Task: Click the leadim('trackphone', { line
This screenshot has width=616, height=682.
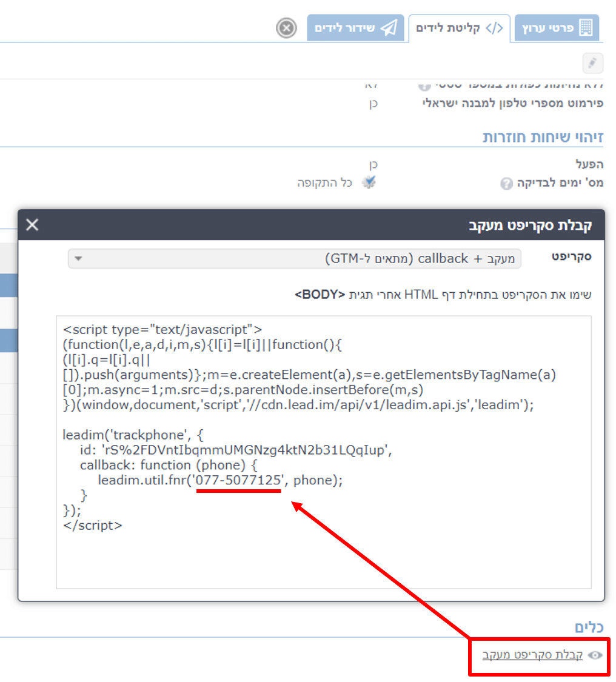Action: pyautogui.click(x=133, y=435)
